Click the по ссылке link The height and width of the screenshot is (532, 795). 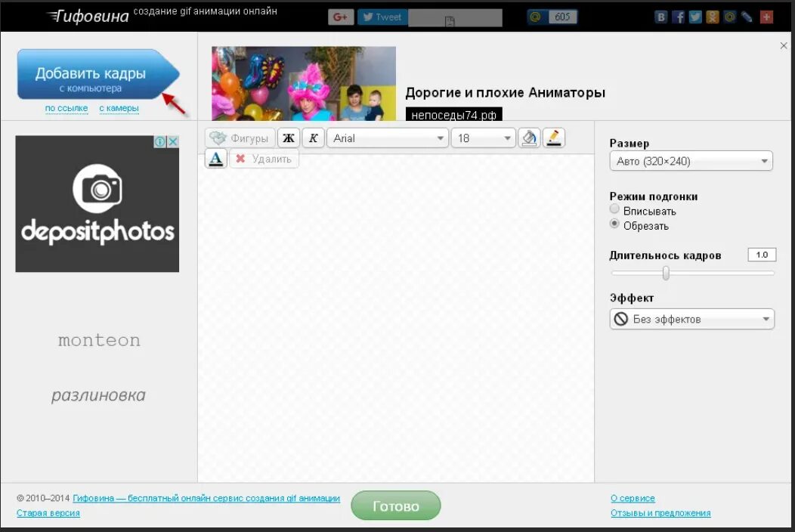67,108
